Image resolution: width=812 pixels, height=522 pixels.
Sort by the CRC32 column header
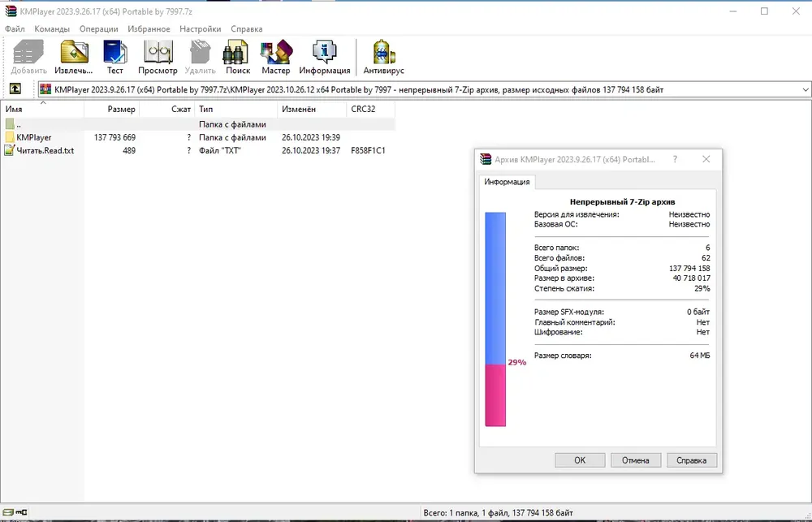point(371,110)
